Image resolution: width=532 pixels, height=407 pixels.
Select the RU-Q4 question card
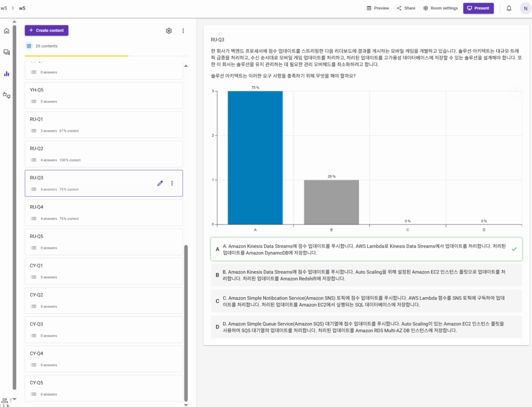(103, 212)
